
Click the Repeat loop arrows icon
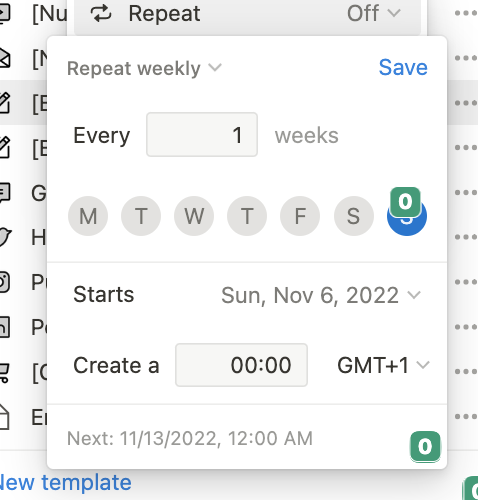click(101, 14)
